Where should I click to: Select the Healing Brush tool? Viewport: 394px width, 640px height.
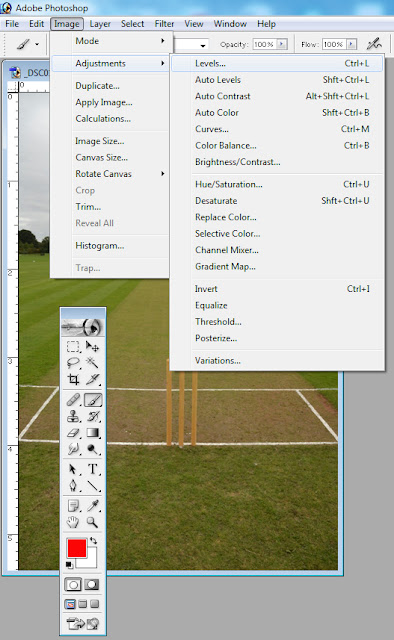coord(73,400)
